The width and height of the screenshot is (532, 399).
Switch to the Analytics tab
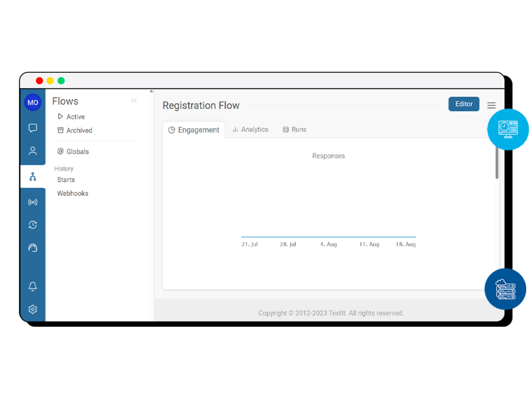250,129
